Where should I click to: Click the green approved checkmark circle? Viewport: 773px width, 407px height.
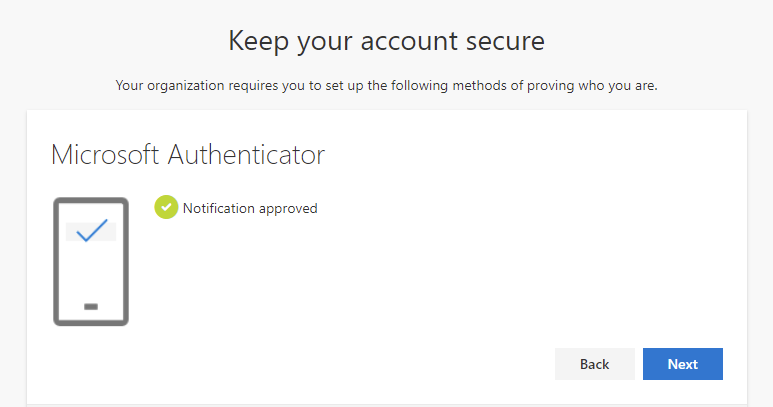point(166,207)
